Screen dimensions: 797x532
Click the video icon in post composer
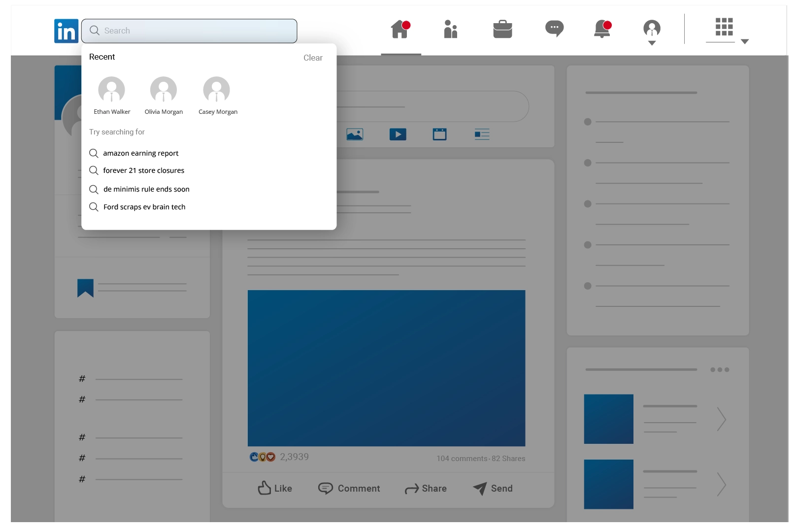point(398,134)
